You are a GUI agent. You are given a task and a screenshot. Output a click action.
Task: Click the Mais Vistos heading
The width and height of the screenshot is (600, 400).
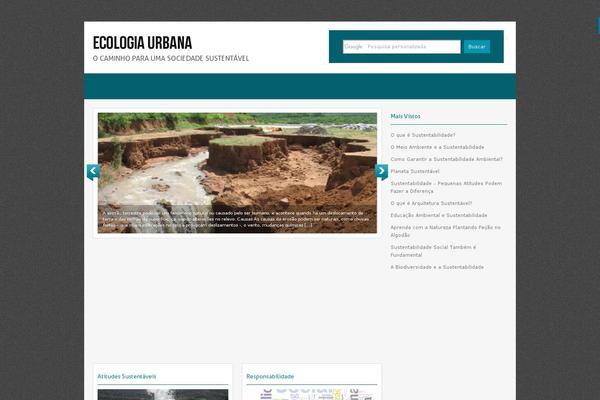[x=405, y=116]
